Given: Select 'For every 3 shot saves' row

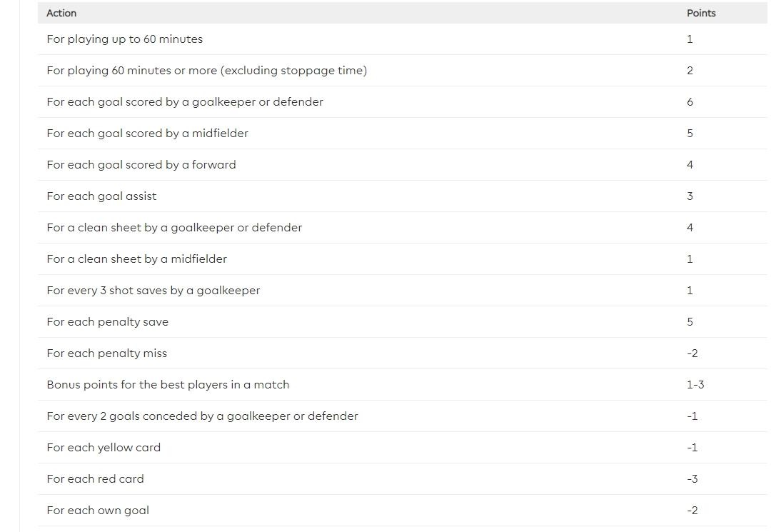Looking at the screenshot, I should 153,291.
